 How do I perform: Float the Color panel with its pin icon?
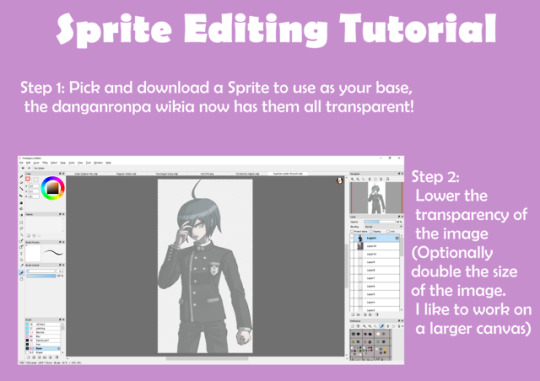coord(60,174)
